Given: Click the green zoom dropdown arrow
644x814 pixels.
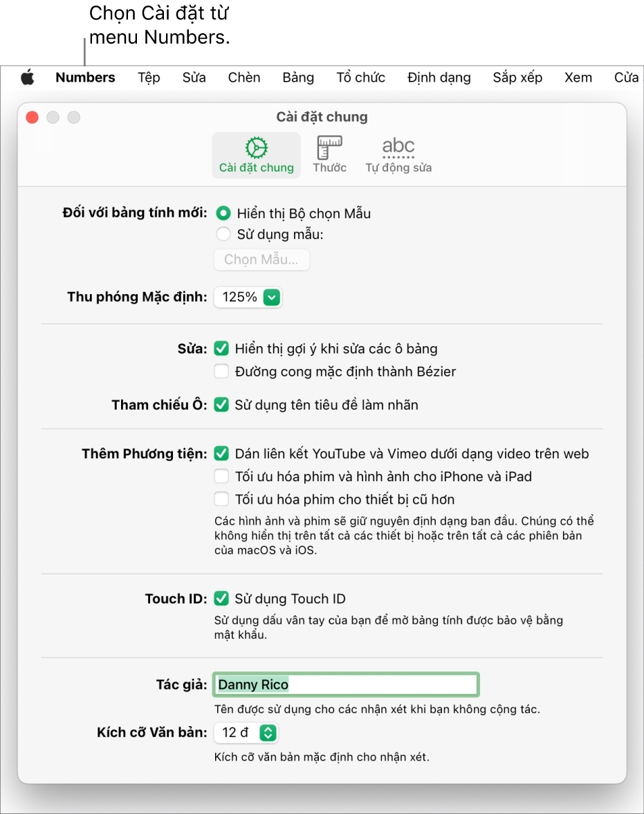Looking at the screenshot, I should [x=272, y=298].
